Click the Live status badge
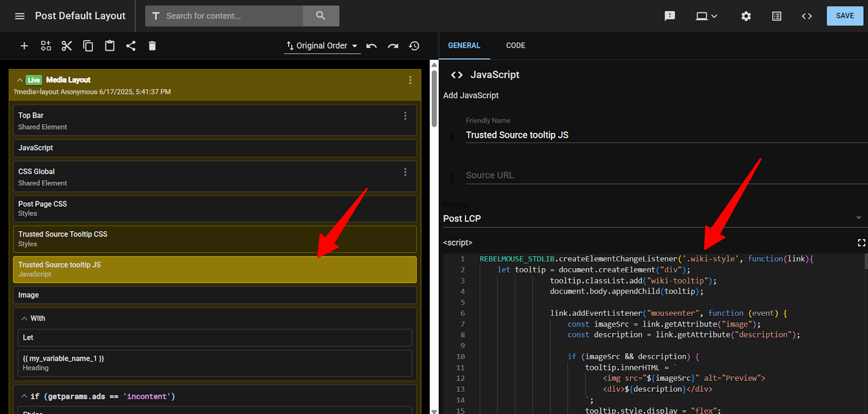868x414 pixels. coord(34,80)
